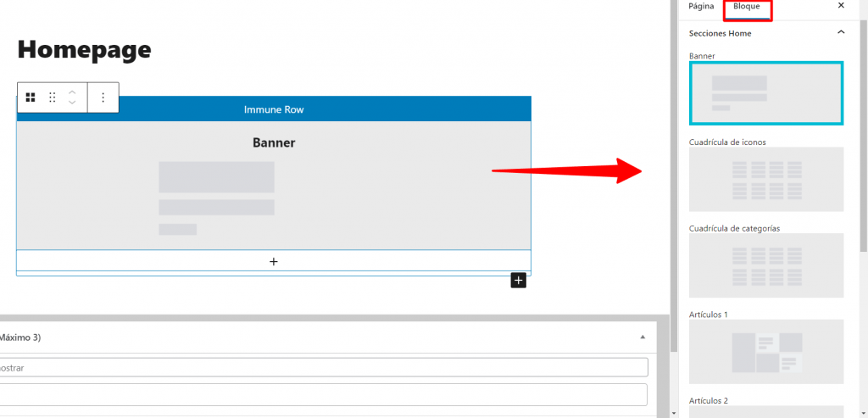
Task: Click the block drag handle icon
Action: pos(53,98)
